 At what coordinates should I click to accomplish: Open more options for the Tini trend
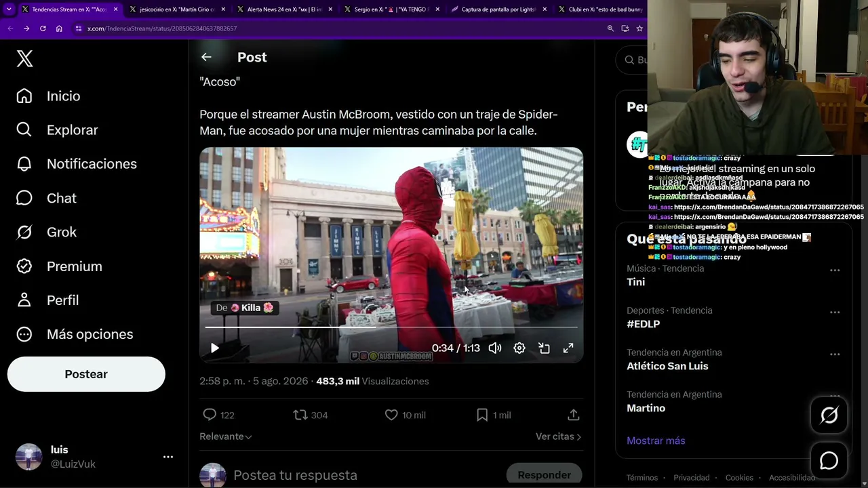pyautogui.click(x=835, y=270)
